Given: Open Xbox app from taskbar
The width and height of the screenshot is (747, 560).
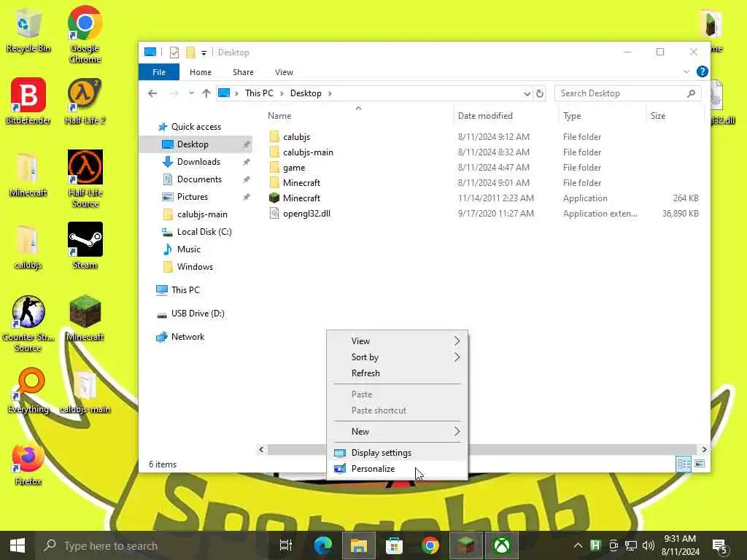Looking at the screenshot, I should (501, 545).
